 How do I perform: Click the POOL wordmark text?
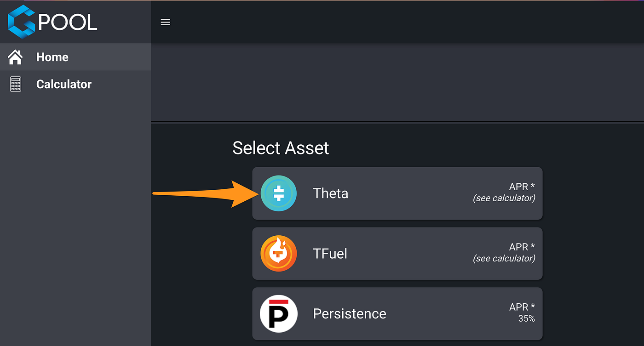coord(68,22)
